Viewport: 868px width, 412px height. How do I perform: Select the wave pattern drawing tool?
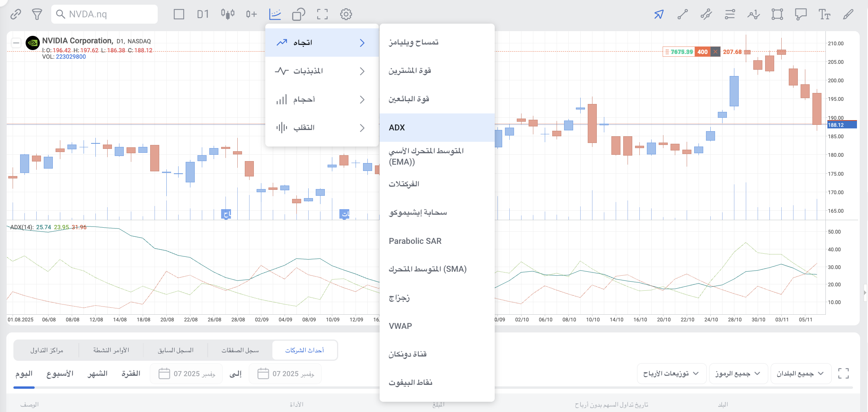[x=753, y=15]
